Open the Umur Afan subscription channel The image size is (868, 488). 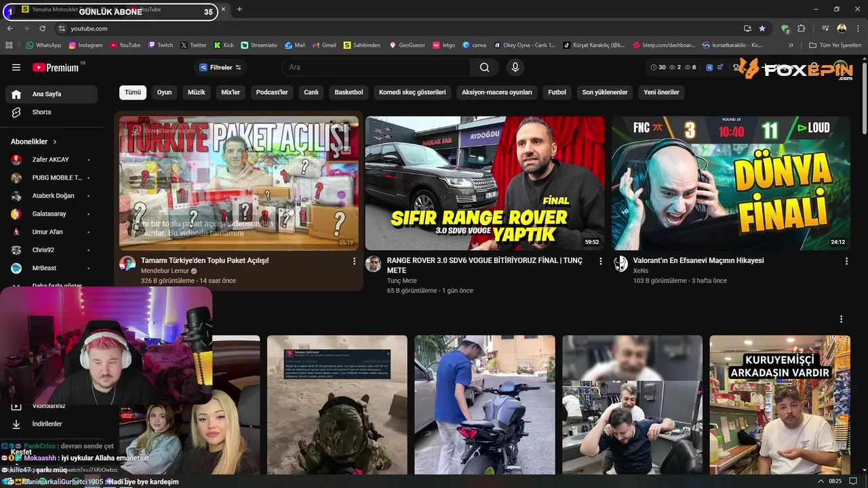point(52,232)
